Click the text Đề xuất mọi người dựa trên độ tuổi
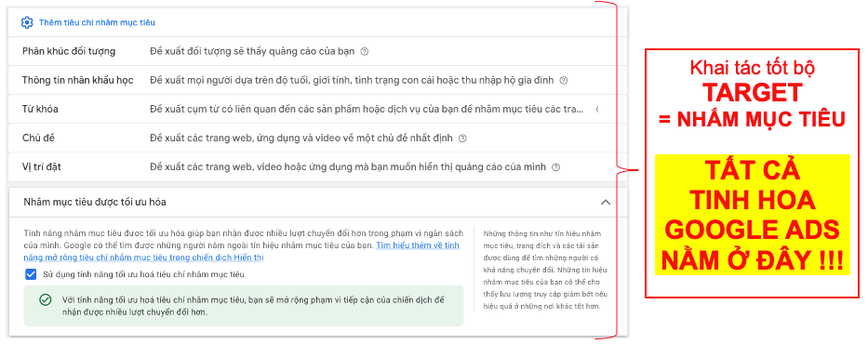Image resolution: width=868 pixels, height=344 pixels. (352, 80)
